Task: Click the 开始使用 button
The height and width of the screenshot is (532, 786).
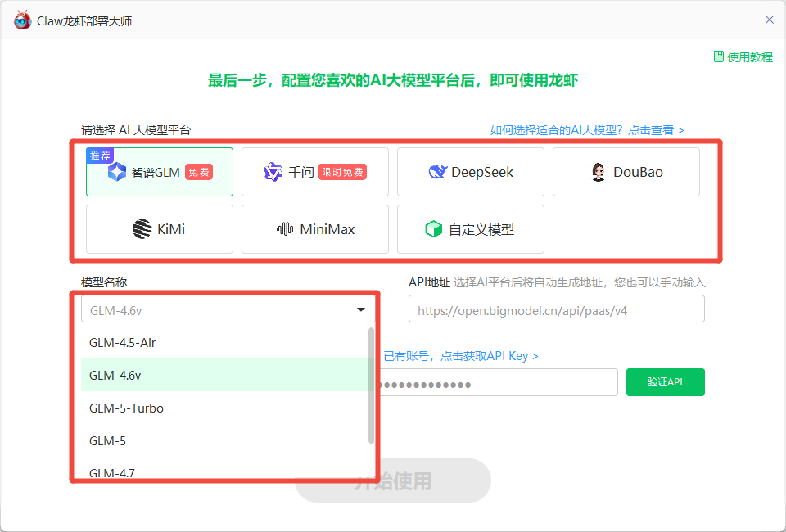Action: pos(393,480)
